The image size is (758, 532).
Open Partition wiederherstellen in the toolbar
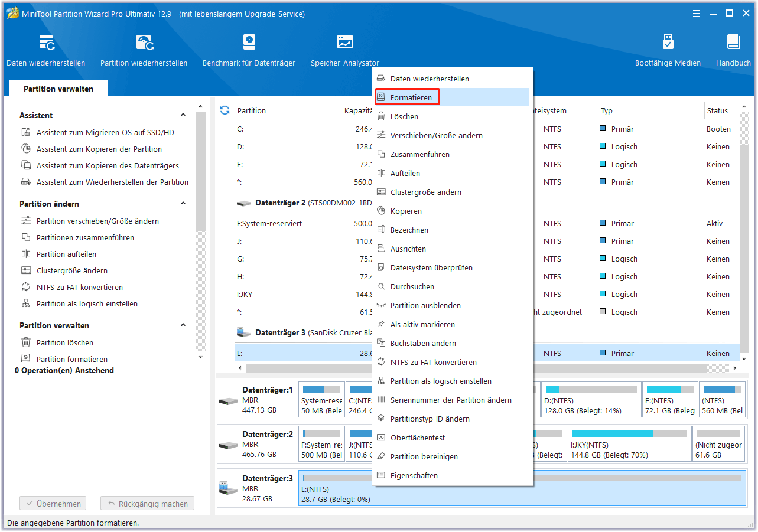(144, 50)
